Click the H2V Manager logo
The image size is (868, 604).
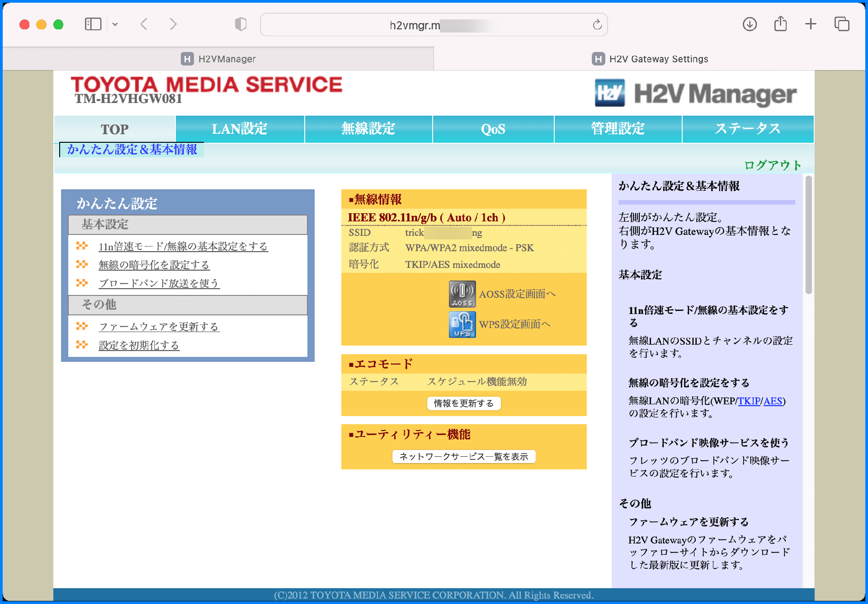point(696,94)
